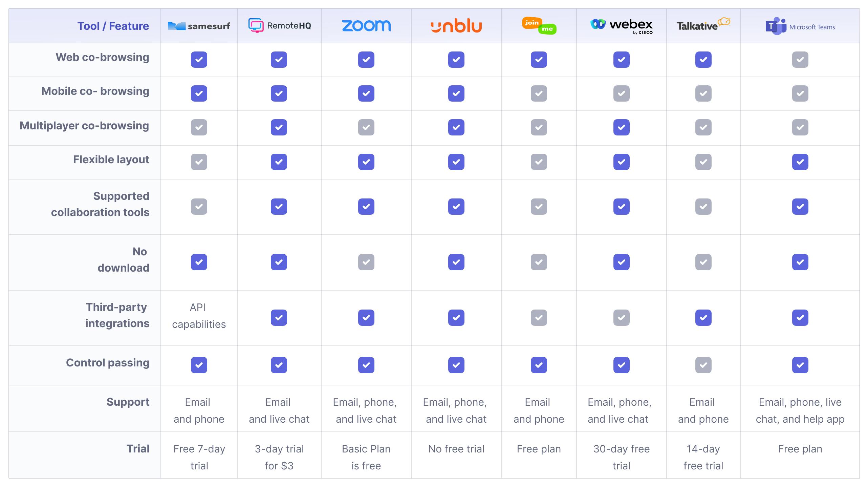The width and height of the screenshot is (868, 487).
Task: Click the Zoom logo
Action: click(x=366, y=26)
